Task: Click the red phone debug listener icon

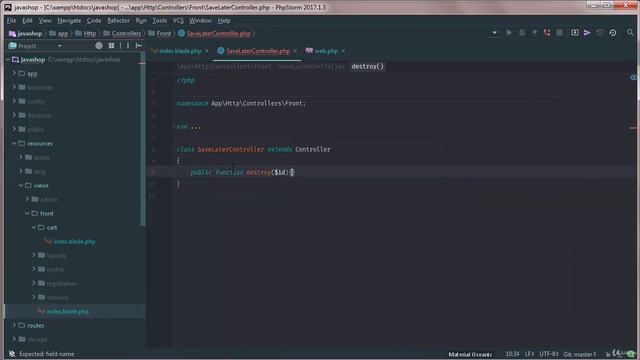Action: [x=547, y=33]
